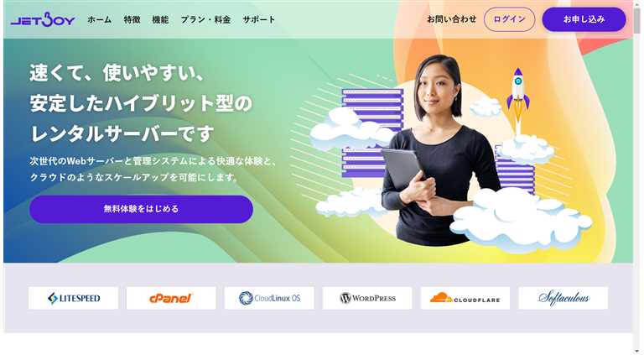Go to the 特徴 menu item
The image size is (644, 355).
tap(132, 19)
